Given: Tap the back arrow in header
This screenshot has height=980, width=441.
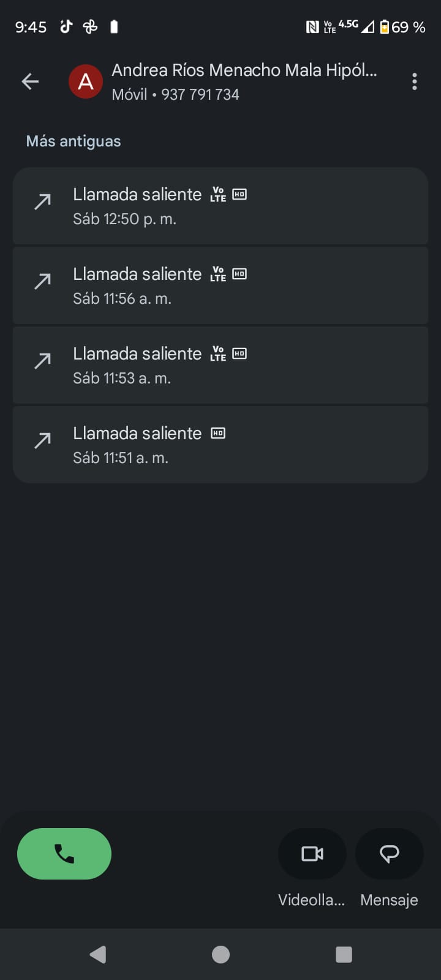Looking at the screenshot, I should pos(30,81).
